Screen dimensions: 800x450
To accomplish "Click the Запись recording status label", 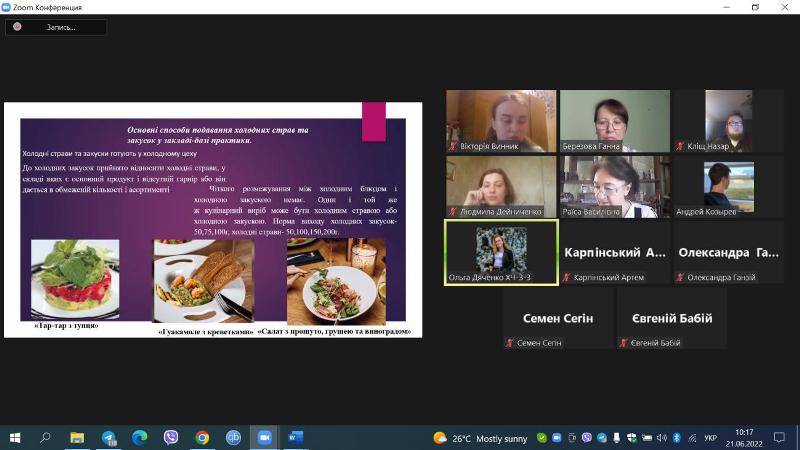I will [x=61, y=27].
